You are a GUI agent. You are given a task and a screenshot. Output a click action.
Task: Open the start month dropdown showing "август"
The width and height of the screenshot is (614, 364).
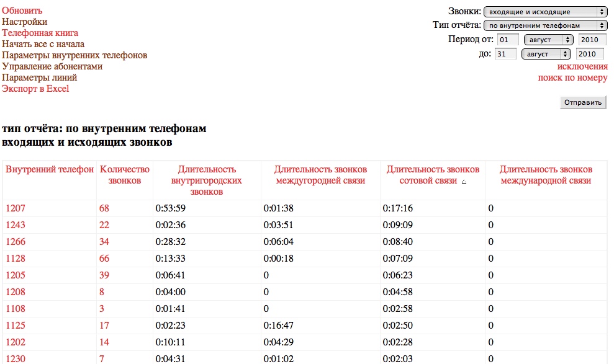pyautogui.click(x=545, y=39)
